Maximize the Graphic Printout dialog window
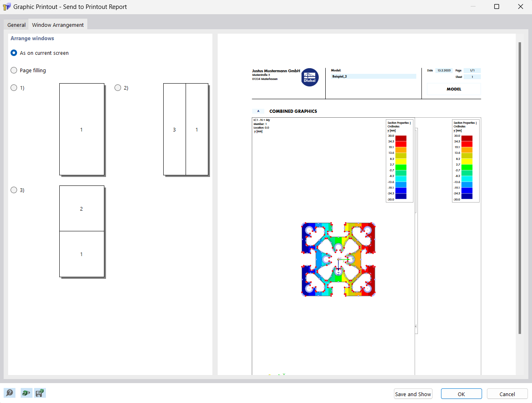 tap(497, 6)
